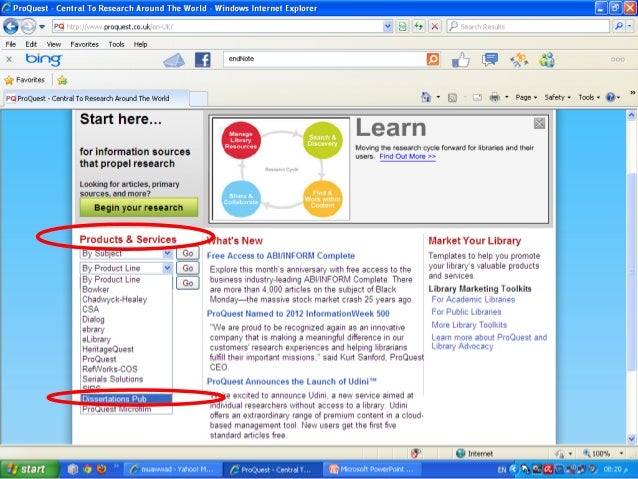This screenshot has height=479, width=638.
Task: Click the browser Forward arrow button
Action: pyautogui.click(x=28, y=27)
